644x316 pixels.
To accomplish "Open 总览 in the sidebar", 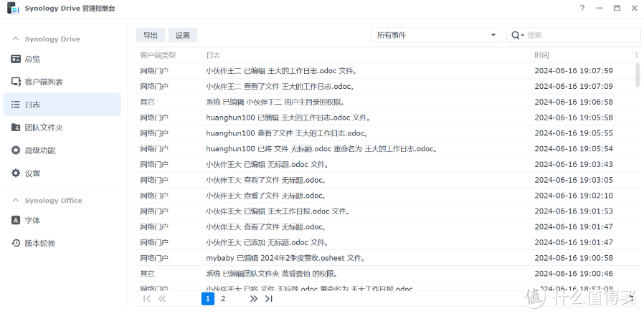I will (x=62, y=59).
